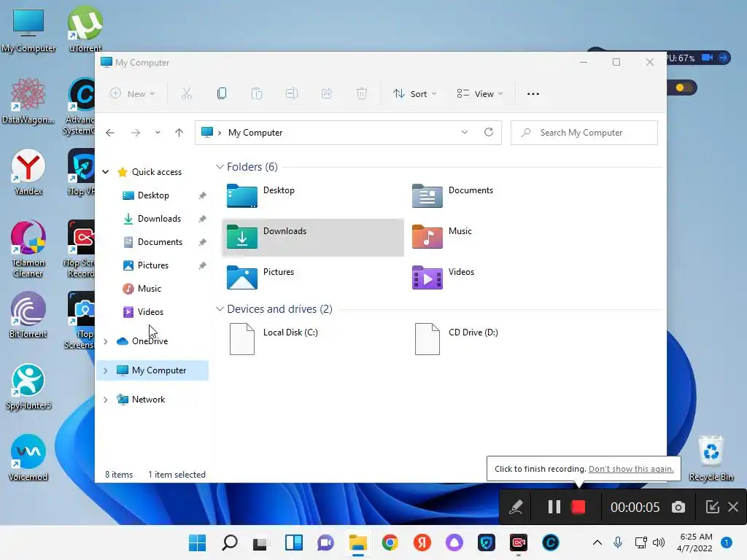Select the SpyHunter5 desktop icon
Image resolution: width=747 pixels, height=560 pixels.
pyautogui.click(x=28, y=386)
